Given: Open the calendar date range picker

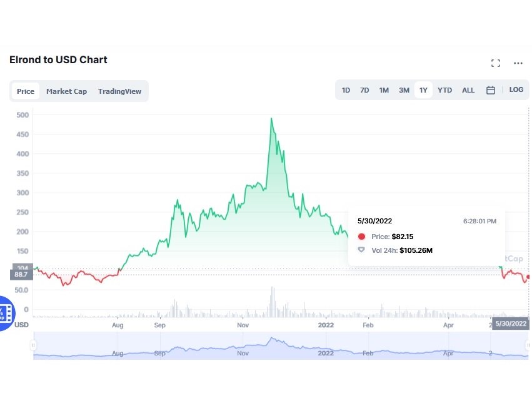Looking at the screenshot, I should pos(491,90).
